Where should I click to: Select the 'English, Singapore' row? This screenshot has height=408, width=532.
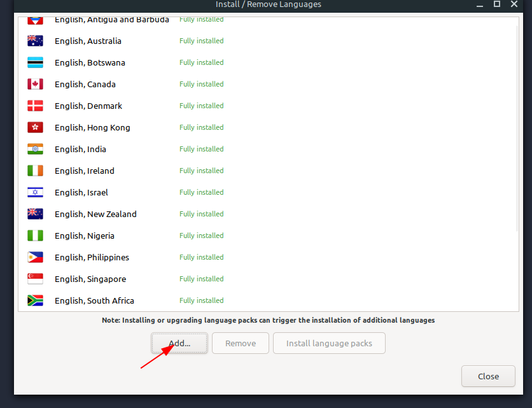click(x=267, y=279)
